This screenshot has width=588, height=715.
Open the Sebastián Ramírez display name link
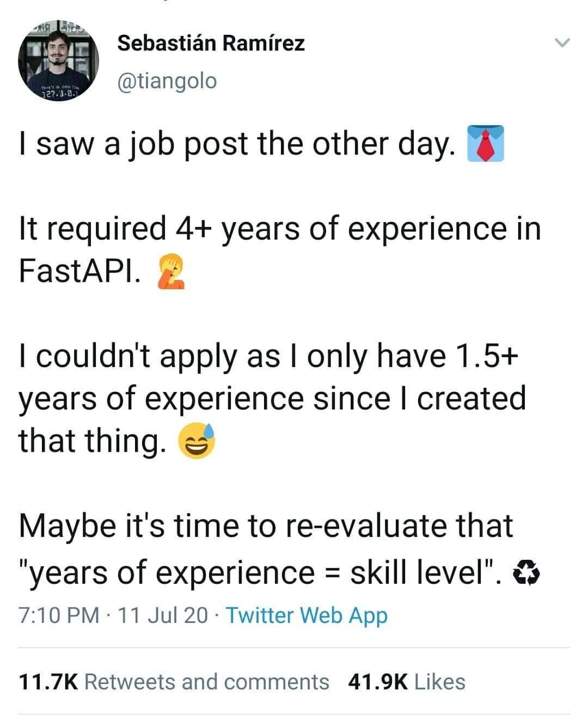coord(211,42)
